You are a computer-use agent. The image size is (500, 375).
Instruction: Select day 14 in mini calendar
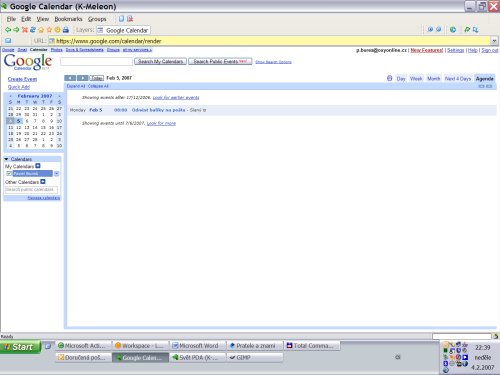[35, 127]
